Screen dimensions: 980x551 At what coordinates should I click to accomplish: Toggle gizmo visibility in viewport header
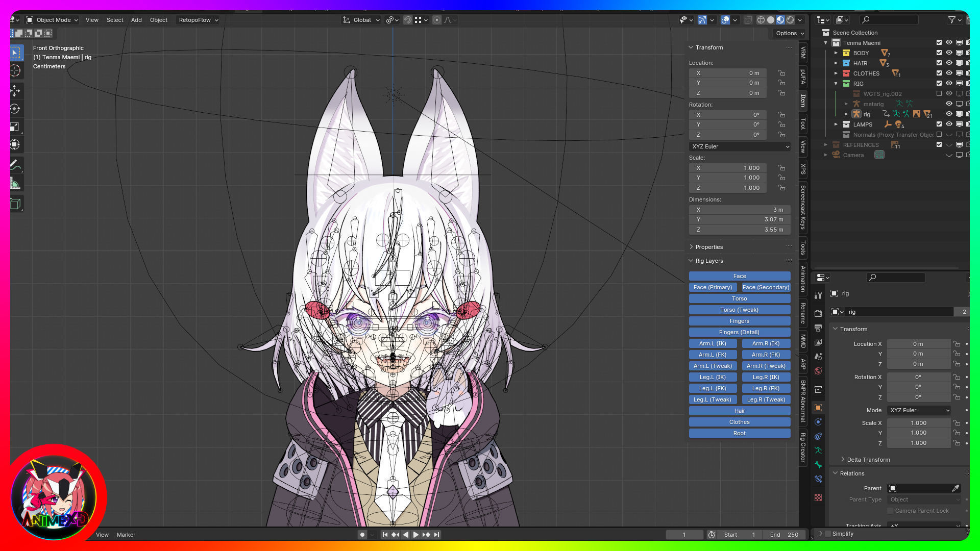point(702,20)
